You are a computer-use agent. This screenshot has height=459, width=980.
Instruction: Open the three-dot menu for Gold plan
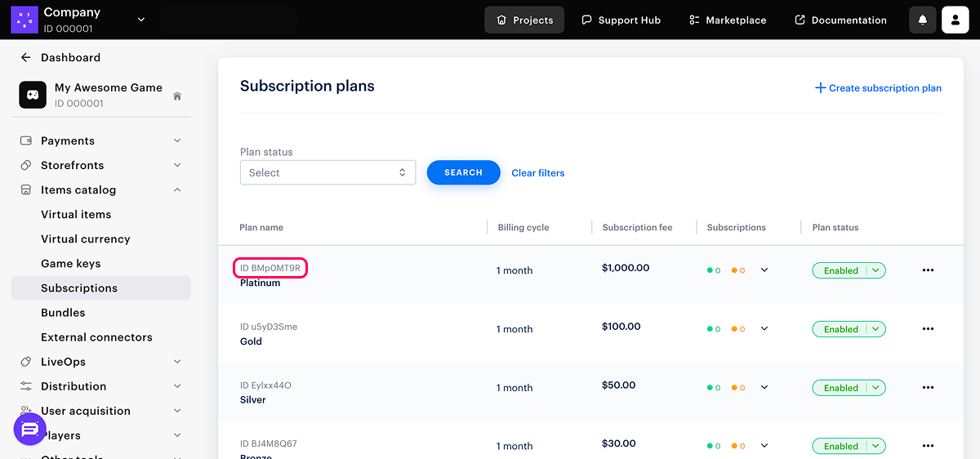(x=928, y=329)
